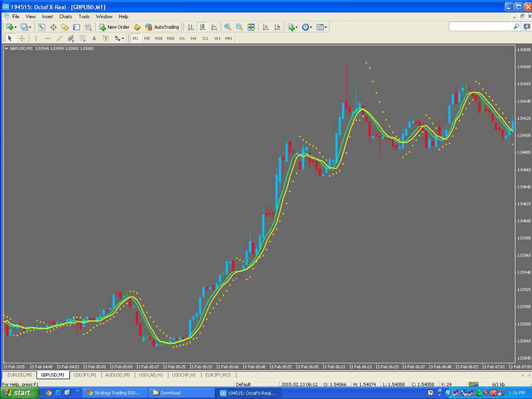The width and height of the screenshot is (532, 399).
Task: Pick the Vertical Line drawing tool
Action: pos(36,38)
